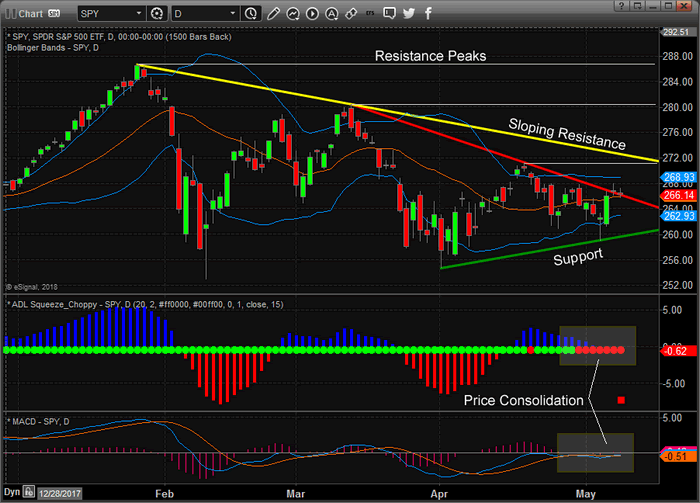The height and width of the screenshot is (503, 700).
Task: Click the 252.00 price axis label
Action: [x=678, y=285]
